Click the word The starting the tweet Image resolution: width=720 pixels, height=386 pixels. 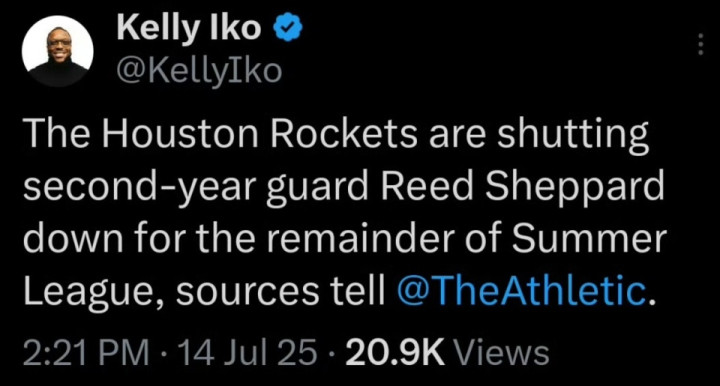(56, 134)
